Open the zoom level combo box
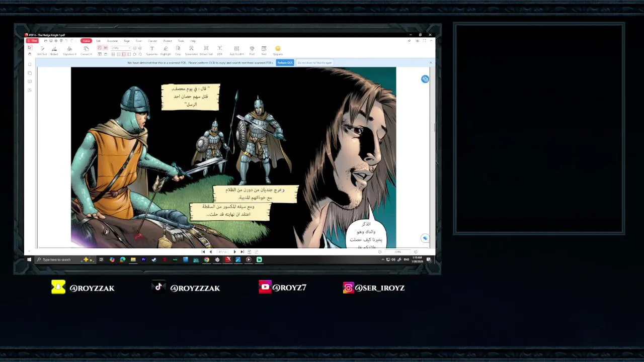This screenshot has width=644, height=362. coord(121,48)
